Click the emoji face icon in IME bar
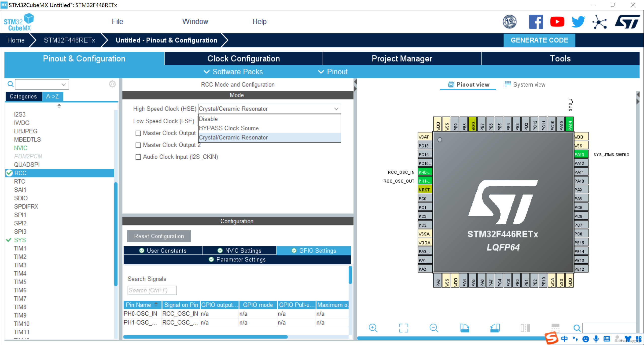This screenshot has width=644, height=345. (x=586, y=339)
